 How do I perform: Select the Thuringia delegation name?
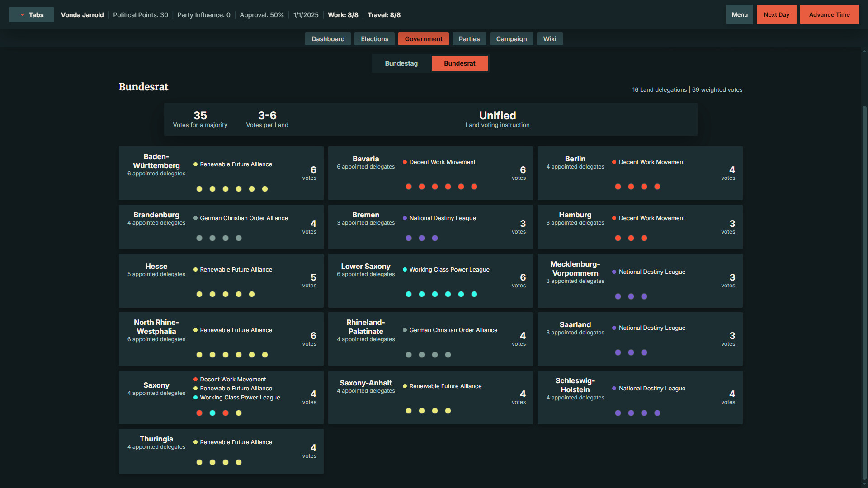[x=156, y=439]
